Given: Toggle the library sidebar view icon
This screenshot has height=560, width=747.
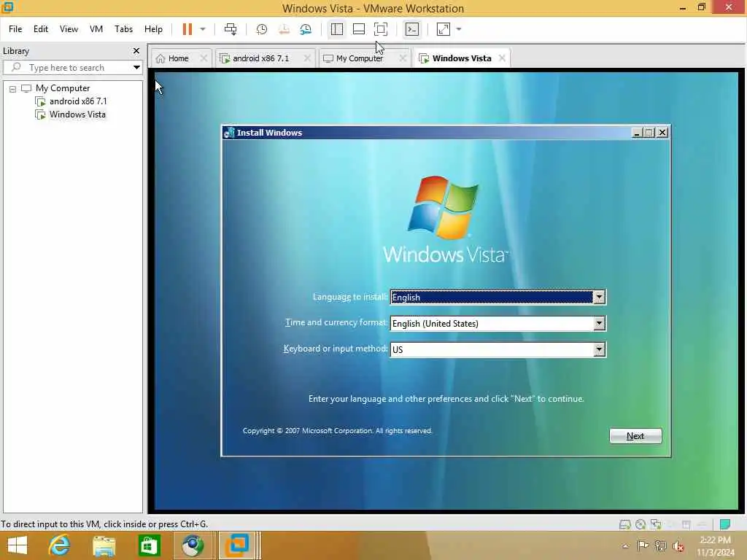Looking at the screenshot, I should [x=337, y=29].
